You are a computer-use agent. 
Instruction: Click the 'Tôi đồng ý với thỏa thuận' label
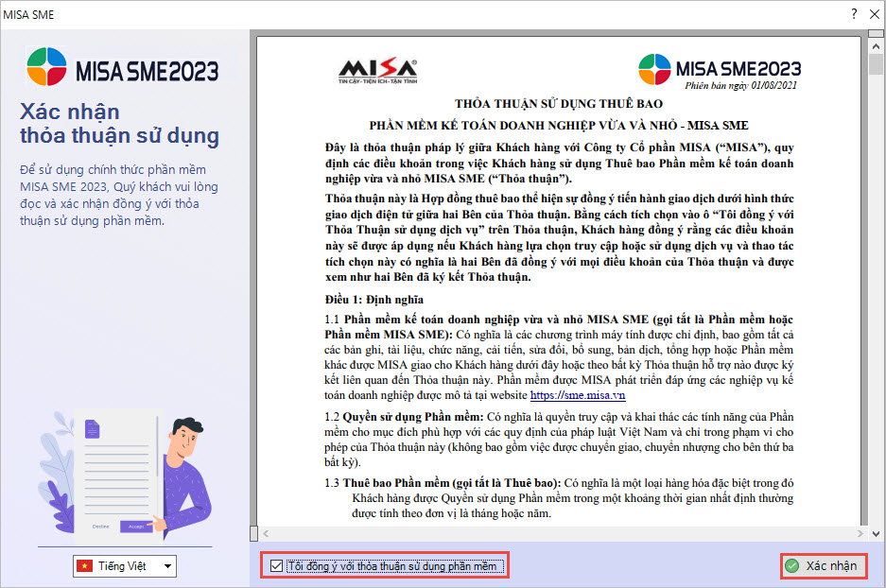[391, 566]
